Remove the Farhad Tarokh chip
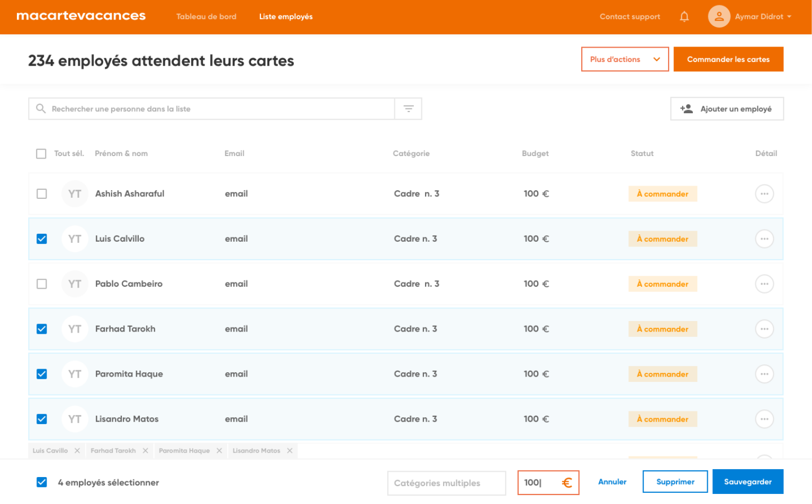The image size is (812, 504). coord(145,451)
